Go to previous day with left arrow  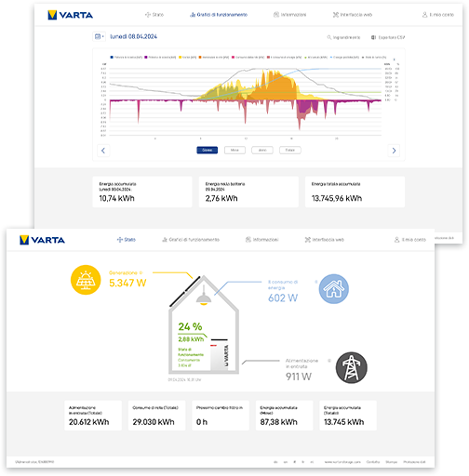pyautogui.click(x=103, y=151)
